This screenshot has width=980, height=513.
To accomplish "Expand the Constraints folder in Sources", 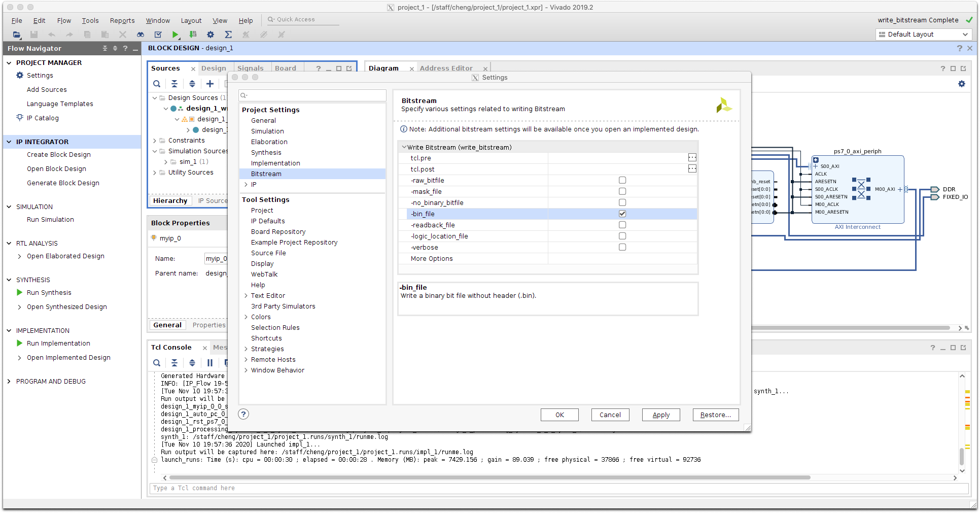I will (155, 141).
